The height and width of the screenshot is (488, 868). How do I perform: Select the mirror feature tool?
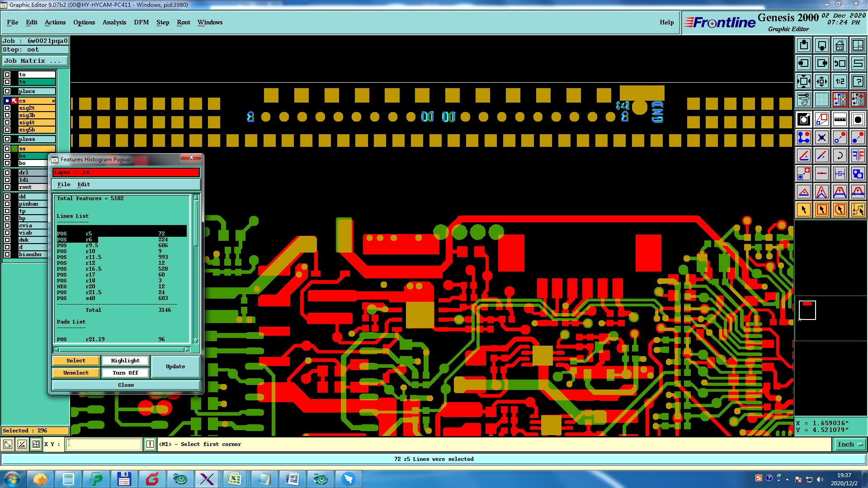858,156
